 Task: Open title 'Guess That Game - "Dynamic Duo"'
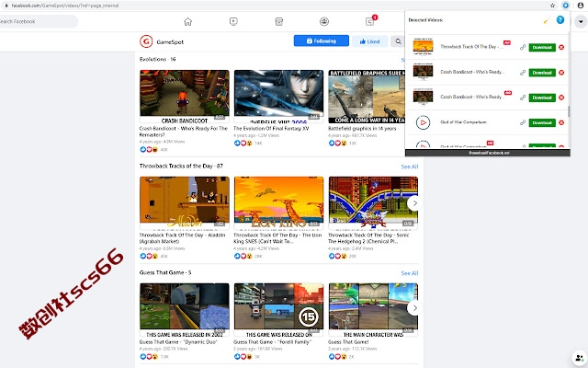click(178, 342)
